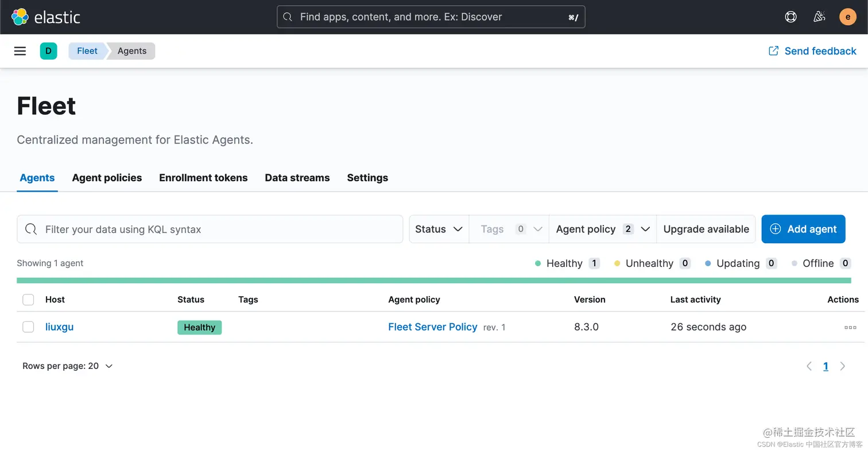This screenshot has height=451, width=868.
Task: Click the Add agent button
Action: pyautogui.click(x=803, y=229)
